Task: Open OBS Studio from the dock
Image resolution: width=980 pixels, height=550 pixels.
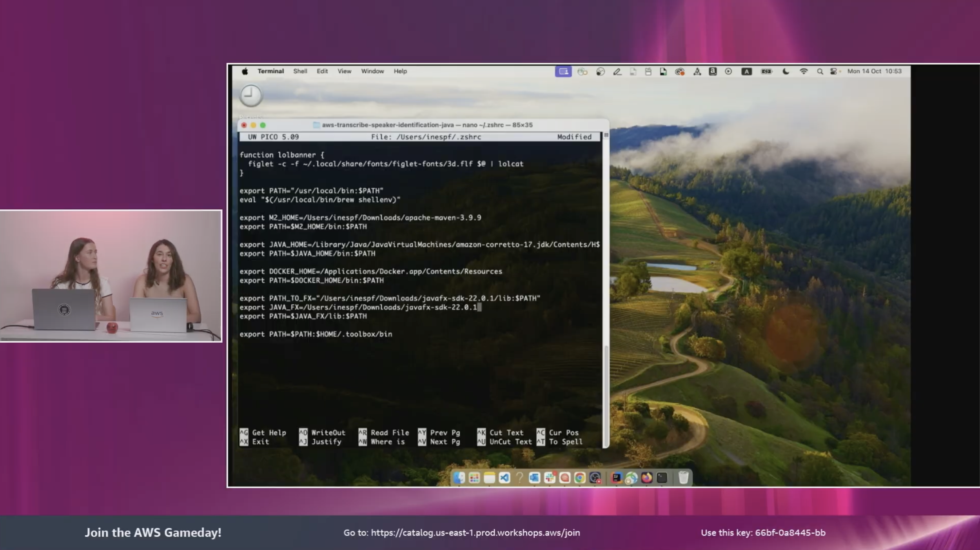Action: (595, 477)
